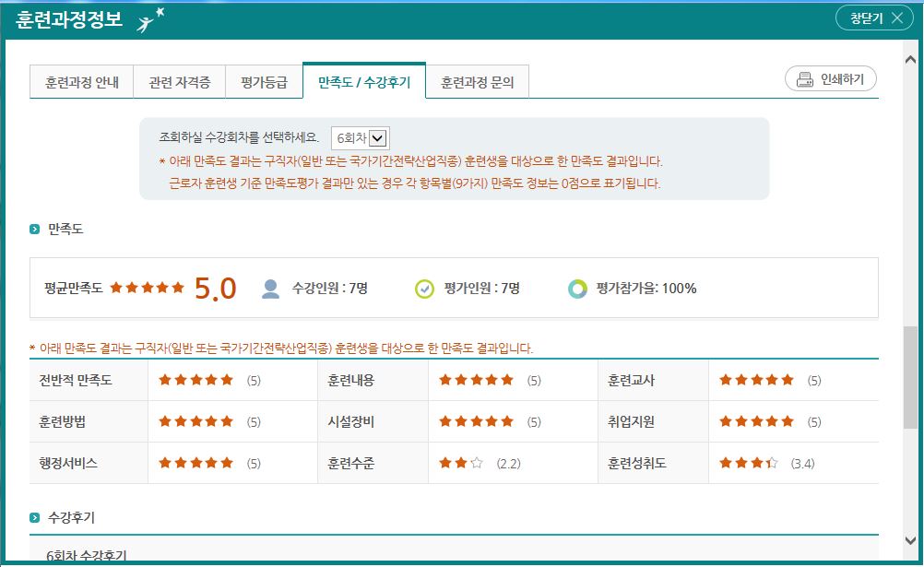The height and width of the screenshot is (567, 924).
Task: Go to the 훈련과정 문의 tab
Action: click(x=477, y=82)
